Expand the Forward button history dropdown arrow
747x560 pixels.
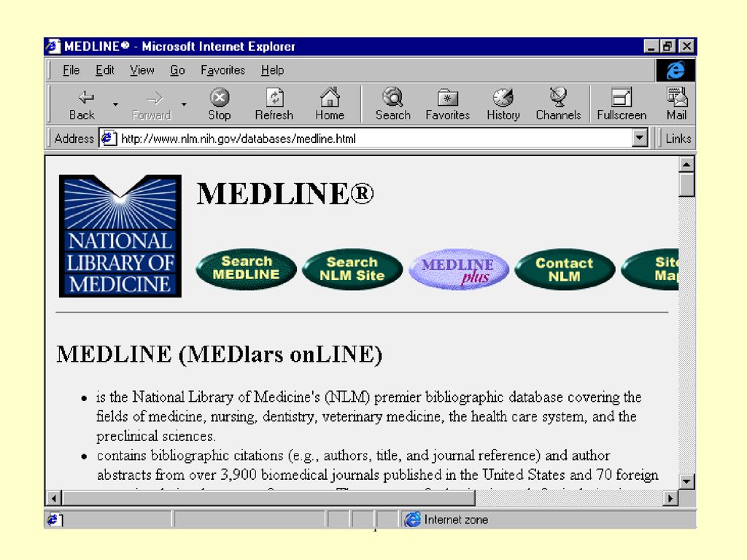[184, 104]
